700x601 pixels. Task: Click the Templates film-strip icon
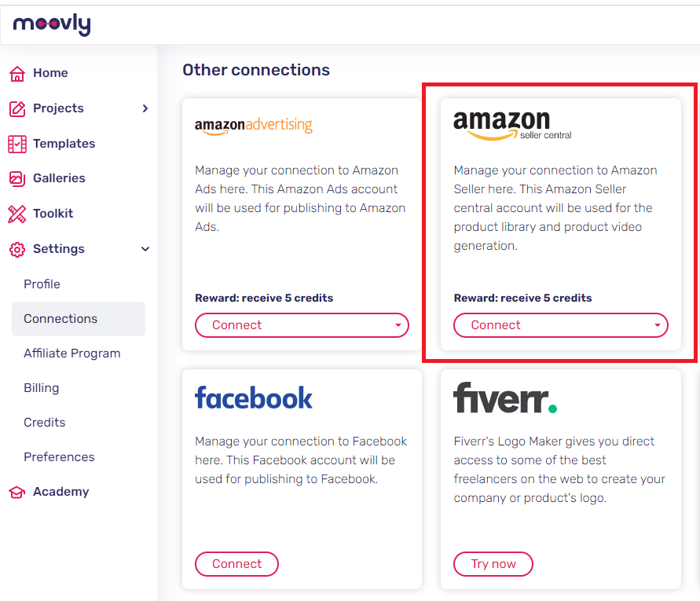[17, 144]
